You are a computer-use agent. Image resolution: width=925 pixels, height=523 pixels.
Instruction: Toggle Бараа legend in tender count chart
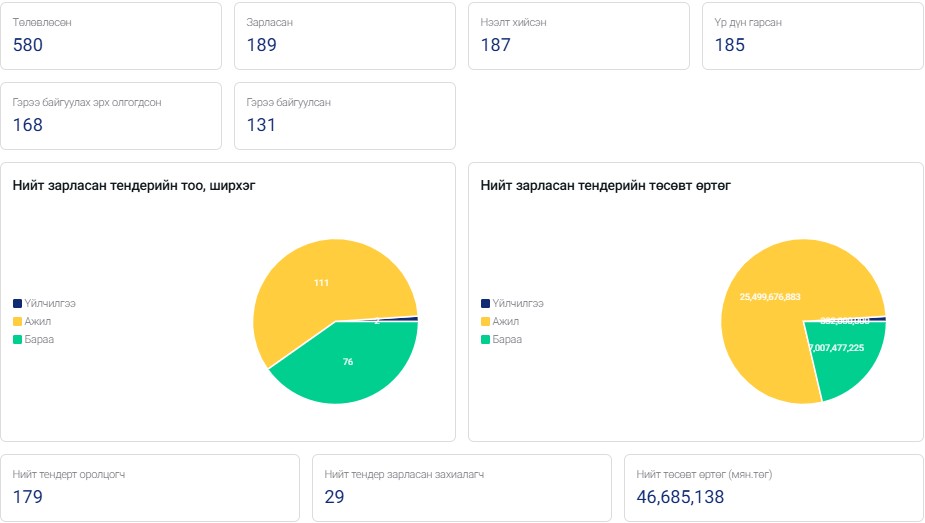[x=40, y=339]
